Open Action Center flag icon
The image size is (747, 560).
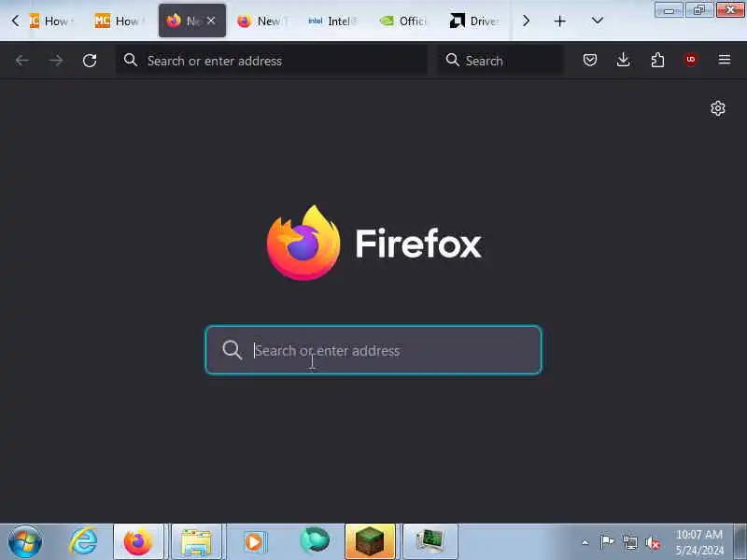[x=607, y=542]
